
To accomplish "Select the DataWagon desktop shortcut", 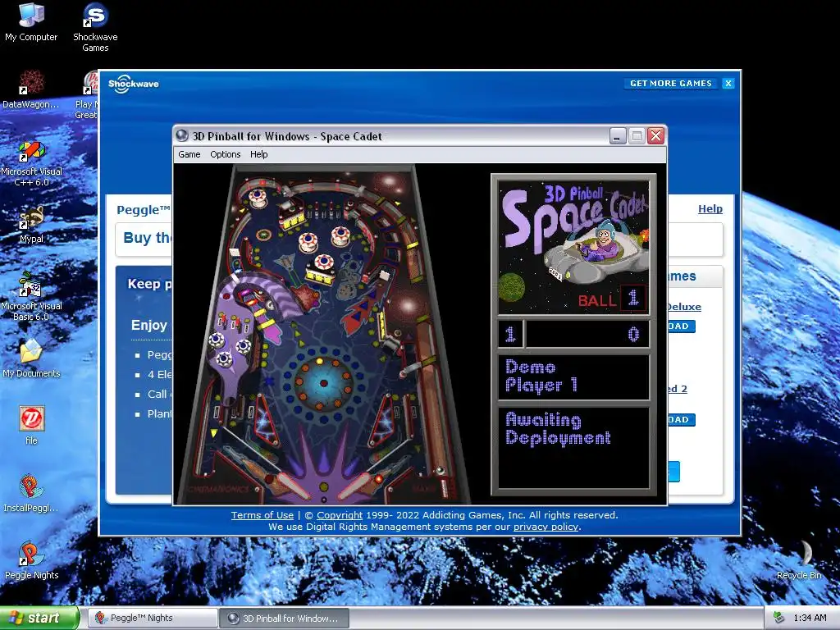I will 31,89.
